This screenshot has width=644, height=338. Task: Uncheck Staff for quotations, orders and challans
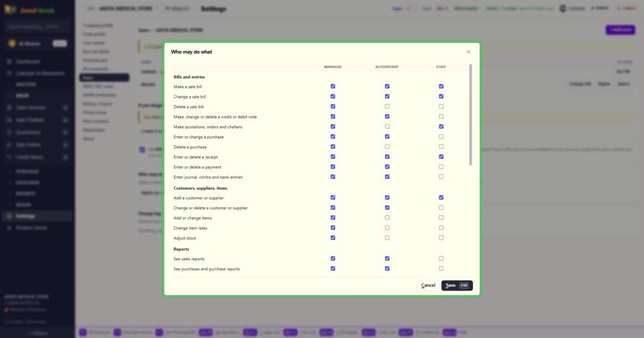pos(441,127)
